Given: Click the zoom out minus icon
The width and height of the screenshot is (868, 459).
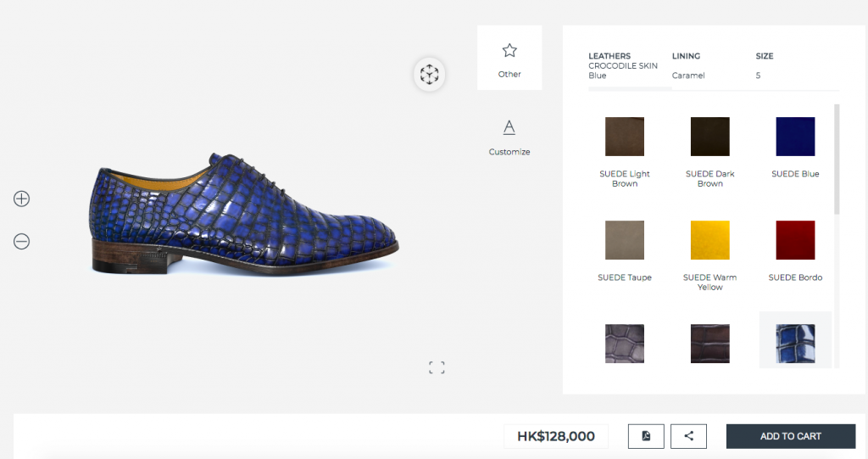Looking at the screenshot, I should pyautogui.click(x=22, y=242).
